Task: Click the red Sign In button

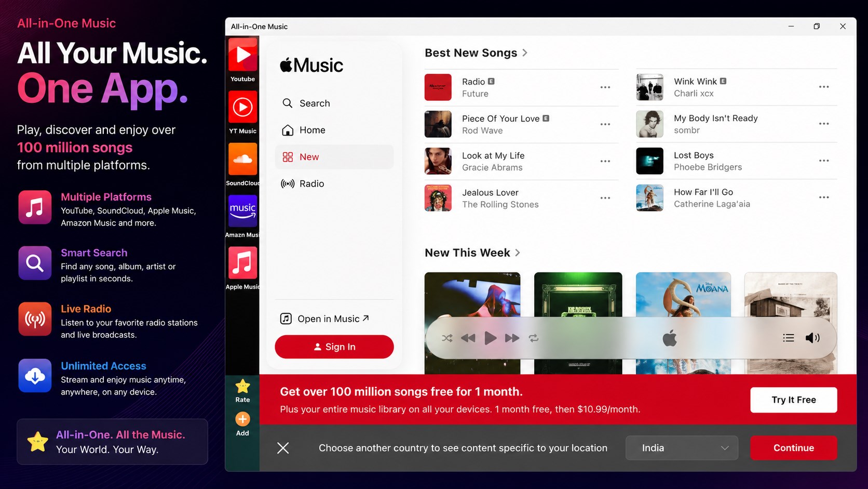Action: 334,347
